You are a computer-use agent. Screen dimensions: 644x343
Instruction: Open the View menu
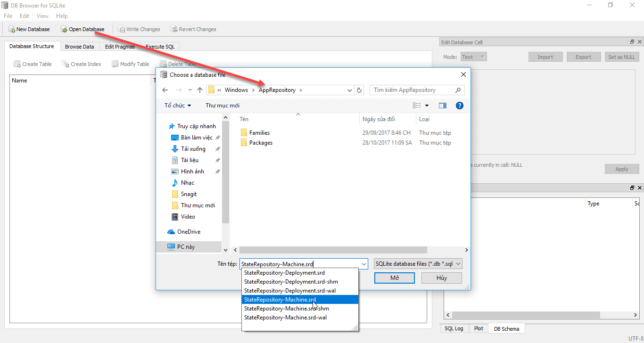point(42,16)
